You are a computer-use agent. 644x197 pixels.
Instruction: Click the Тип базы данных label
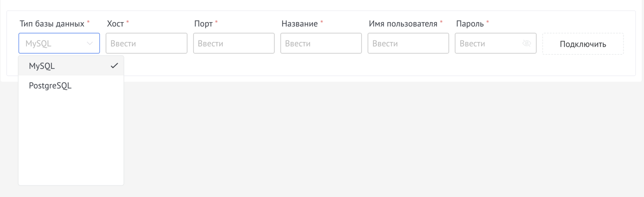(x=52, y=24)
